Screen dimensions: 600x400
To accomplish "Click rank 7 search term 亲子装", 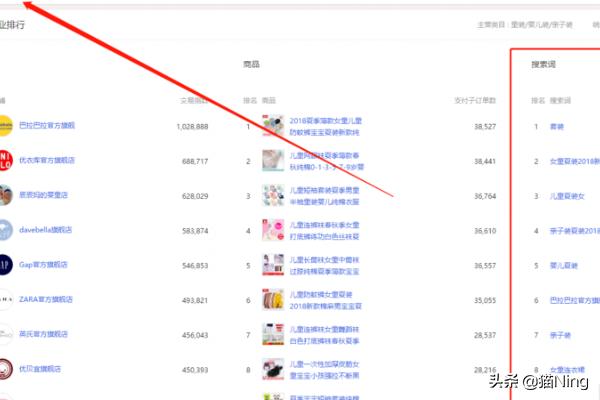I will (x=560, y=335).
